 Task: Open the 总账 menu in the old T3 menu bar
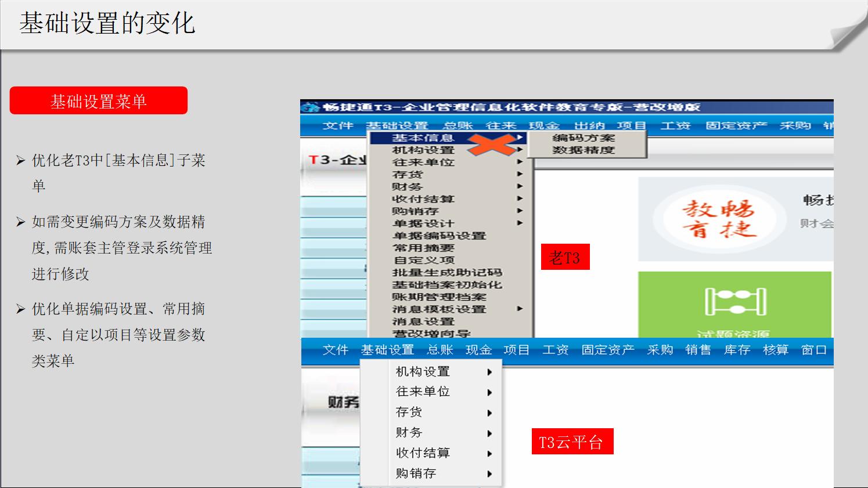[x=458, y=125]
